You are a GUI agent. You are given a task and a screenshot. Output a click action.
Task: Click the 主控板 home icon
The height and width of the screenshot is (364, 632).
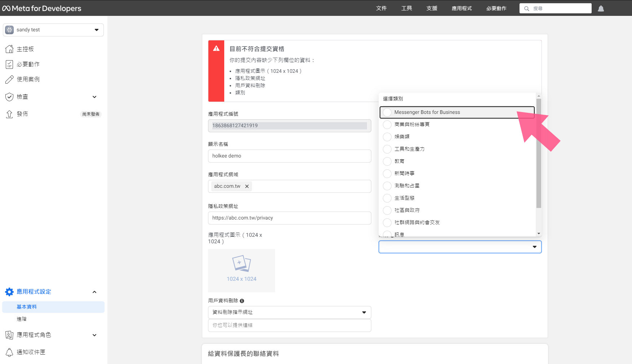click(10, 49)
